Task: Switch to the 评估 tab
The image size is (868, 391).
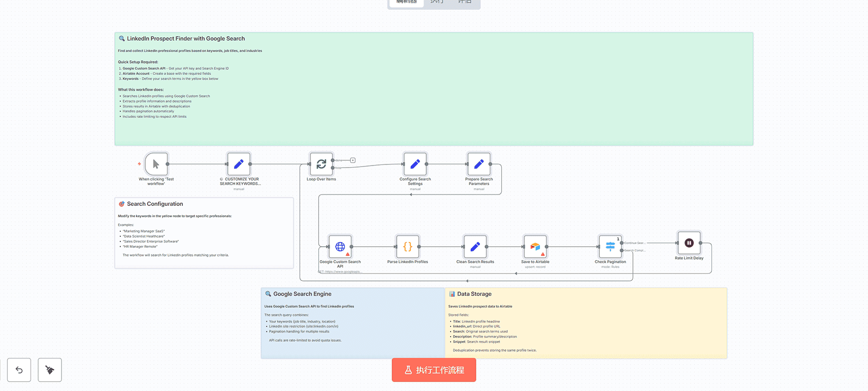Action: tap(465, 3)
